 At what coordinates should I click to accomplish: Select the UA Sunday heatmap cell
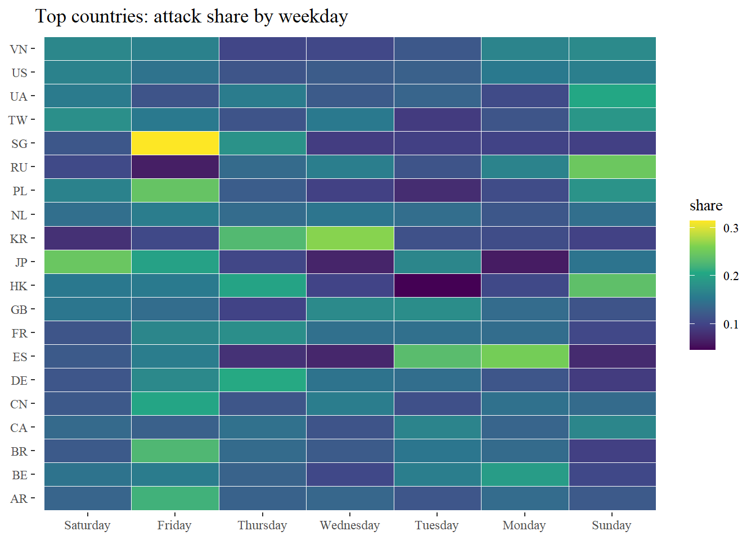[x=612, y=96]
